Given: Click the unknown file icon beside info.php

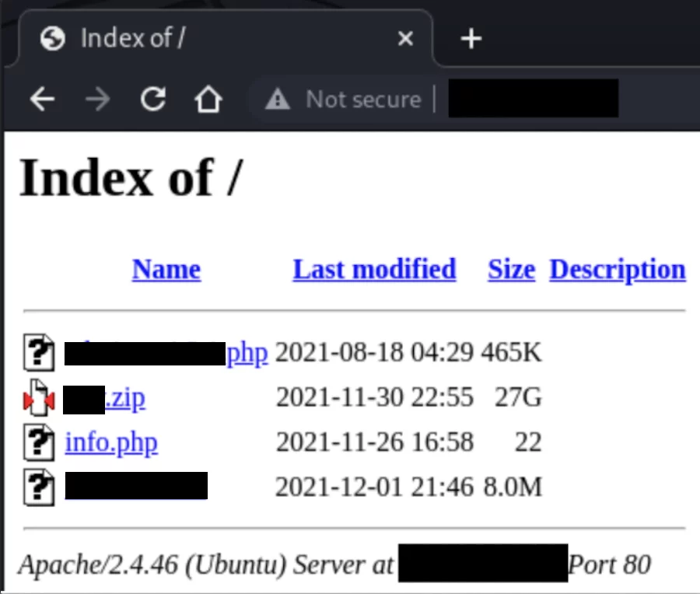Looking at the screenshot, I should 39,443.
